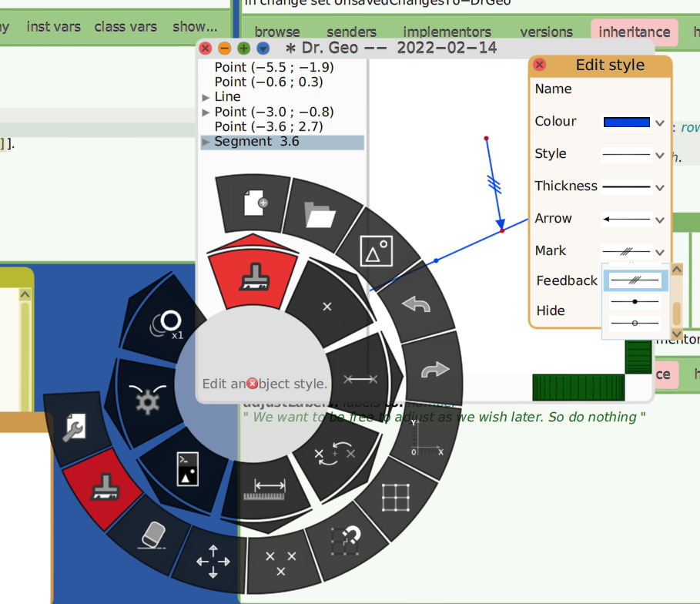This screenshot has height=604, width=700.
Task: Toggle the magnet snap-to-grid icon
Action: click(x=346, y=540)
